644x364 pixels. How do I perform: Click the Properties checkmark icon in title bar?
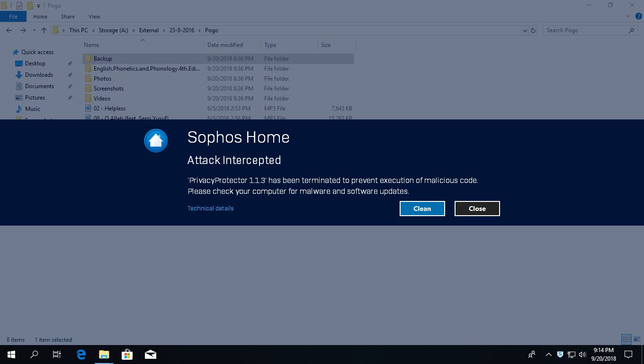(19, 5)
